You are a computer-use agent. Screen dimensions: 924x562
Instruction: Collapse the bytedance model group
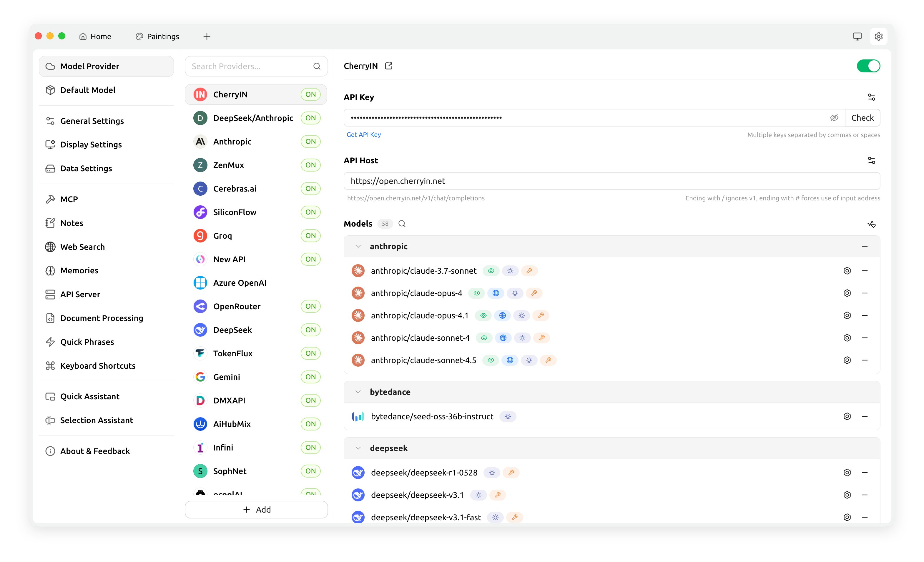[x=358, y=392]
